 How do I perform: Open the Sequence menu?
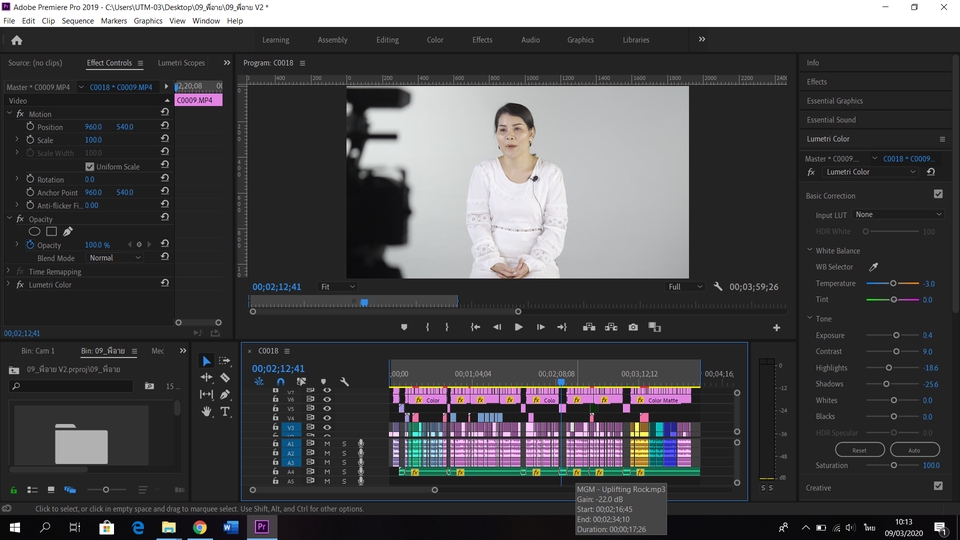pos(77,20)
